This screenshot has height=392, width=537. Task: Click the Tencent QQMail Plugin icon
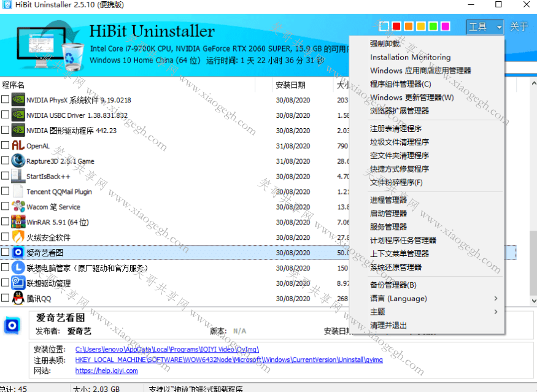click(18, 191)
